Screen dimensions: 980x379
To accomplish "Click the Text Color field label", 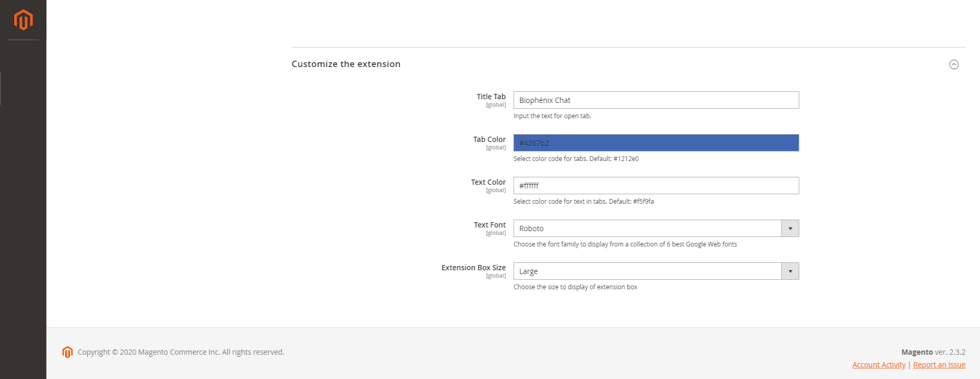I will (x=488, y=182).
